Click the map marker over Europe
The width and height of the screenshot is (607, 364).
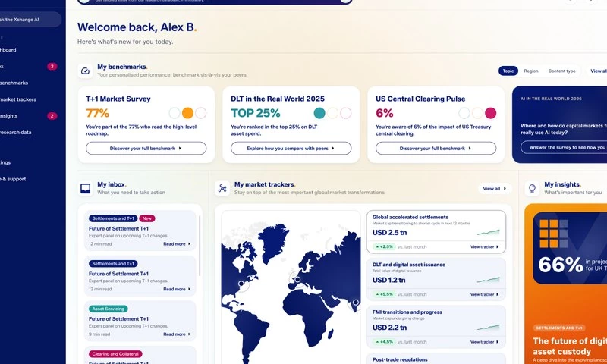297,279
